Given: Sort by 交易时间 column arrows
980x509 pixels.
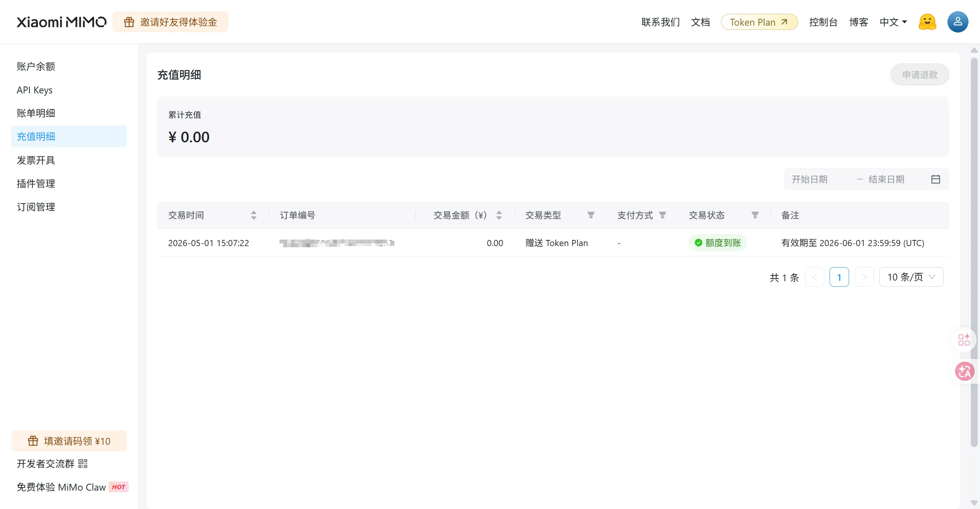Looking at the screenshot, I should tap(253, 215).
